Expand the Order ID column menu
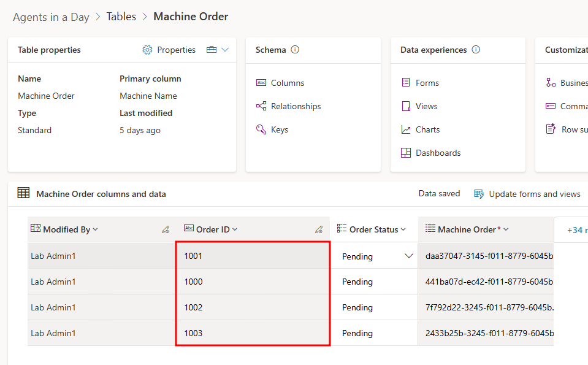Viewport: 588px width, 365px height. 235,230
